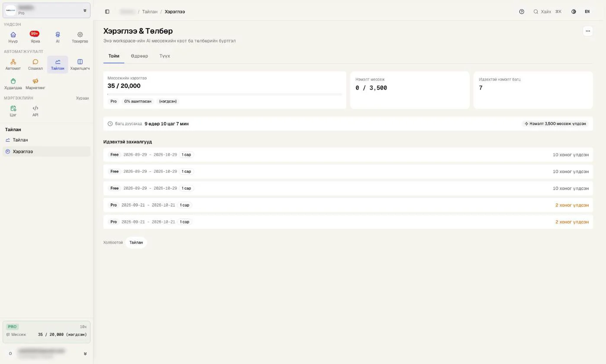Open the Маркетинг megaphone icon
Viewport: 606px width, 364px height.
[35, 84]
